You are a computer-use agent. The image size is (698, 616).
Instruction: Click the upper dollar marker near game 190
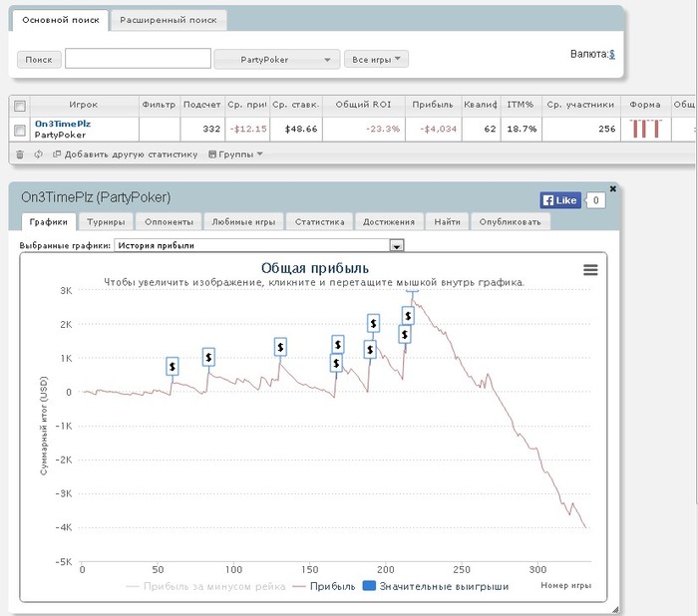pyautogui.click(x=373, y=323)
